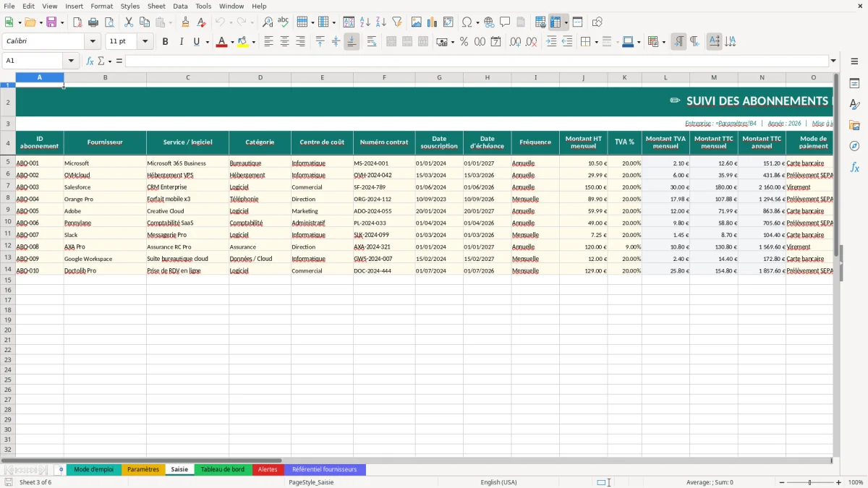The image size is (868, 488).
Task: Toggle center horizontally alignment
Action: pos(285,42)
